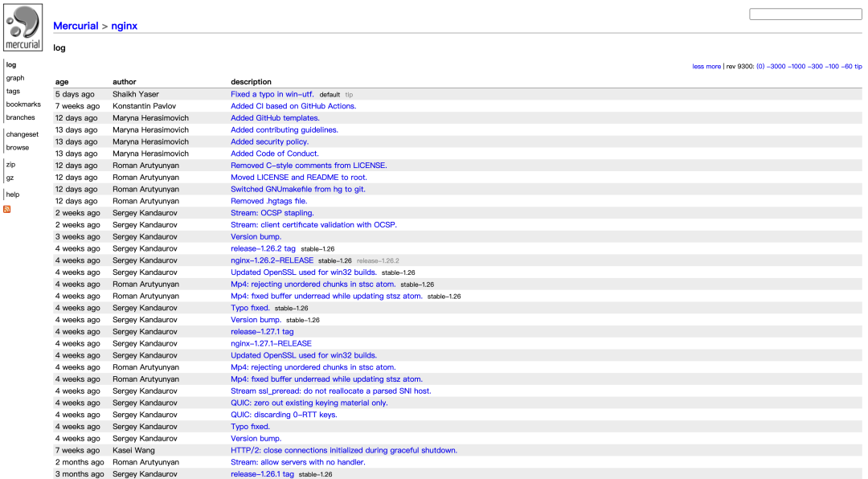Click the search input field
868x479 pixels.
(805, 14)
